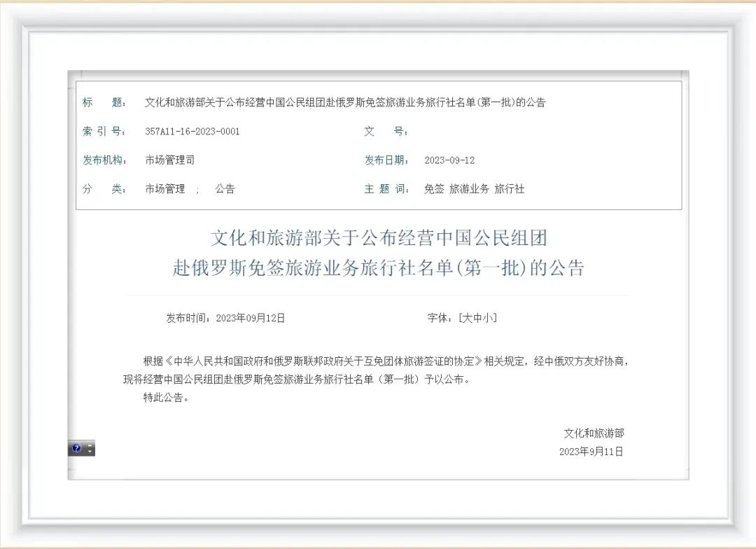Click the index number 357A11-16-2023-0001
The width and height of the screenshot is (756, 549).
pyautogui.click(x=192, y=132)
